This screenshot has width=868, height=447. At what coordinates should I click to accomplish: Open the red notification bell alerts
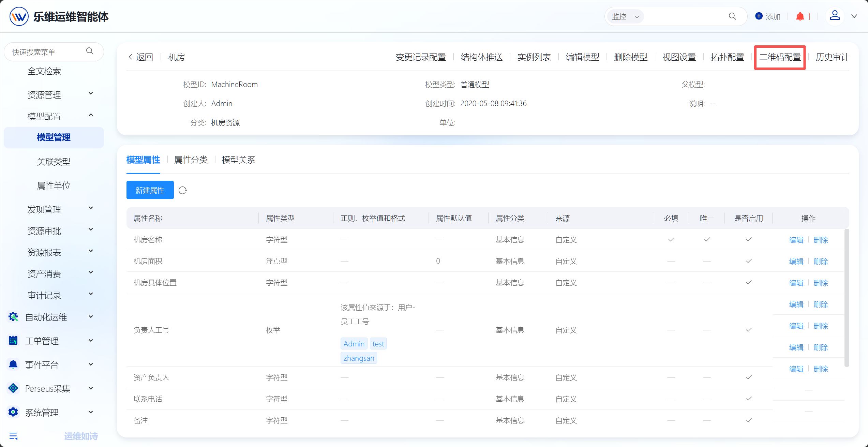[x=800, y=16]
